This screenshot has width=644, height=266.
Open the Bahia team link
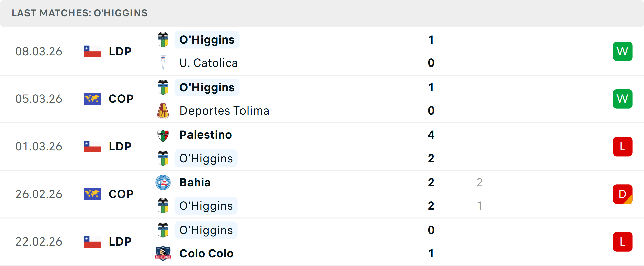tap(195, 183)
